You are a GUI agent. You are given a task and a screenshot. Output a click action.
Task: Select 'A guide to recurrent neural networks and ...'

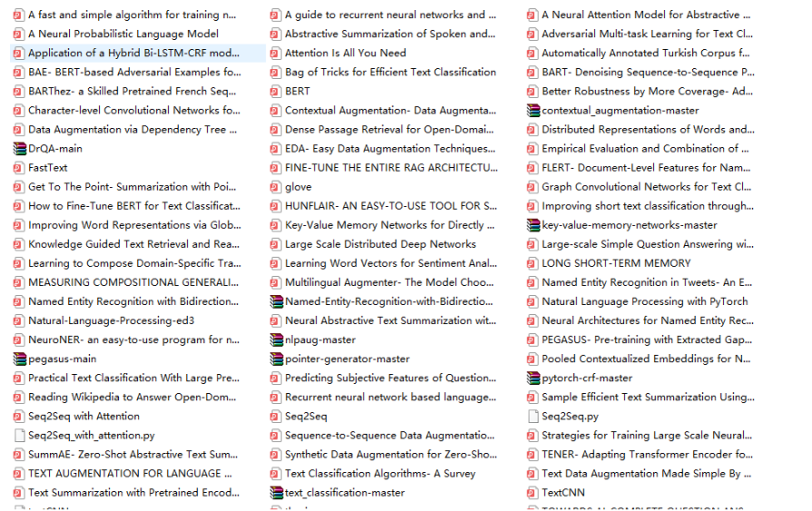point(390,15)
